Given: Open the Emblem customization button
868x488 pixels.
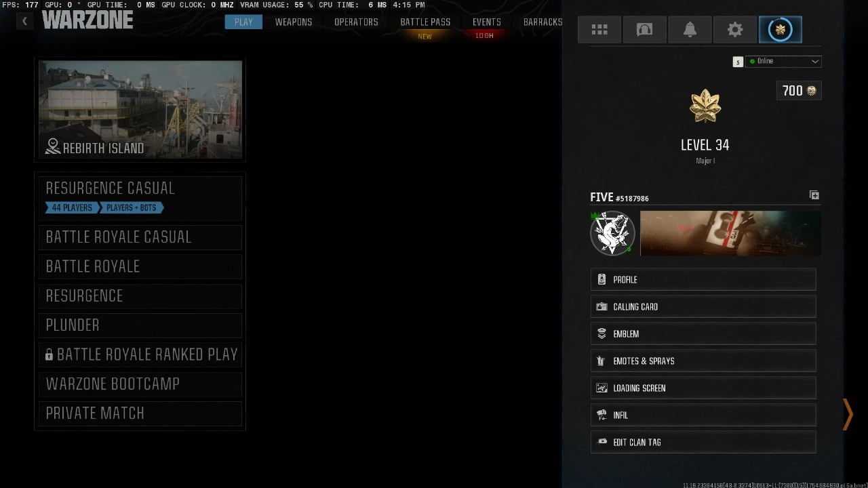Looking at the screenshot, I should [703, 334].
